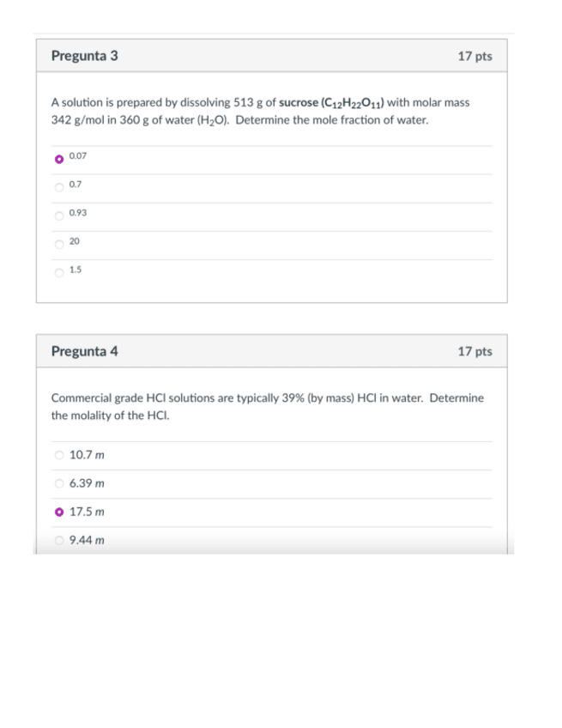This screenshot has height=728, width=562.
Task: Click the 'Commercial grade HCl' question text
Action: tap(108, 398)
